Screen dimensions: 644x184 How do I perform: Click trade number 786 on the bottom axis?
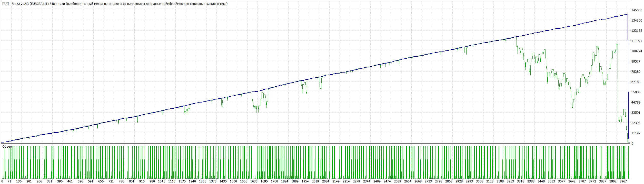(x=121, y=181)
